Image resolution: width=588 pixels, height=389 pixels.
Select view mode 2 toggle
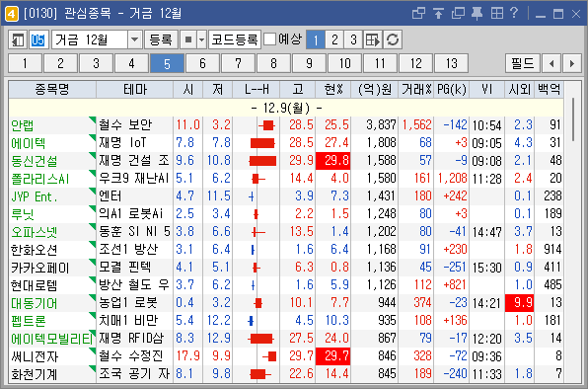pyautogui.click(x=334, y=39)
